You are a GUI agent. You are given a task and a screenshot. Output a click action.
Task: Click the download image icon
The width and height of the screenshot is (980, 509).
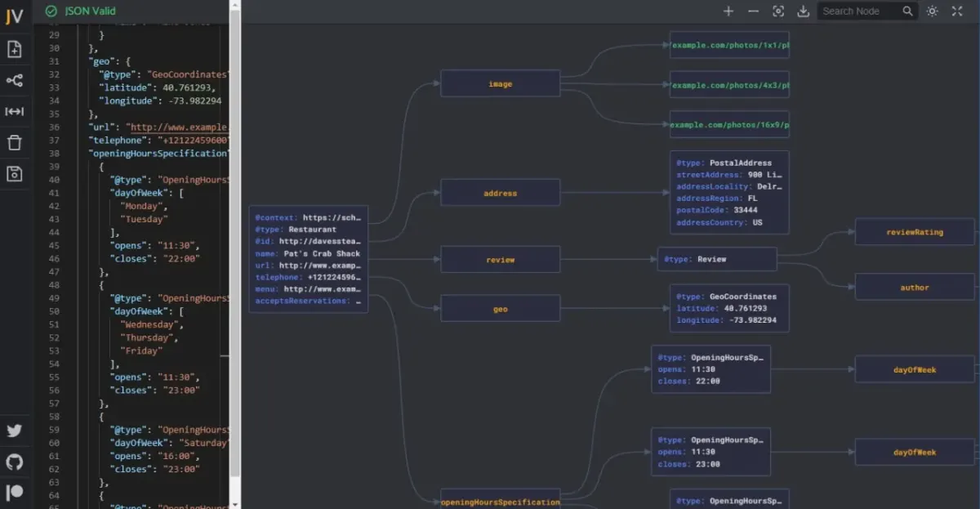(x=803, y=11)
